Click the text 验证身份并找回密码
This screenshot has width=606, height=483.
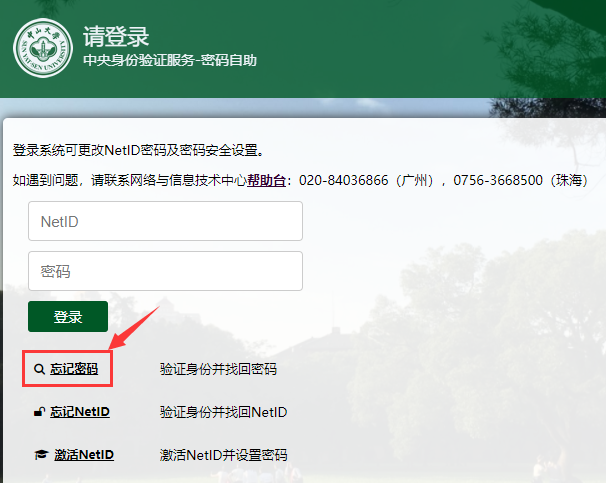tap(218, 369)
